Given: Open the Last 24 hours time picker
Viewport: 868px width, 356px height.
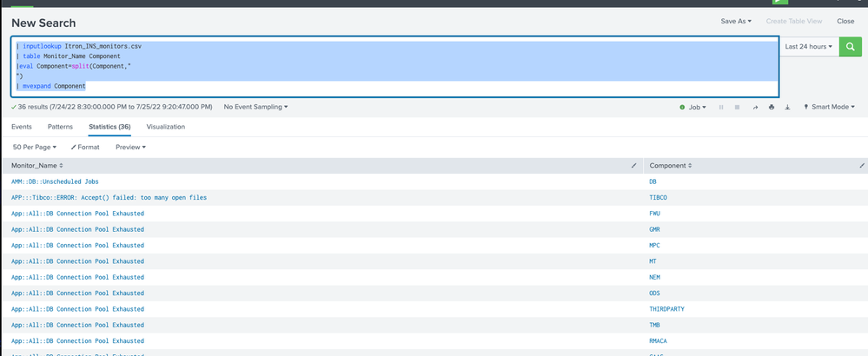Looking at the screenshot, I should tap(808, 46).
